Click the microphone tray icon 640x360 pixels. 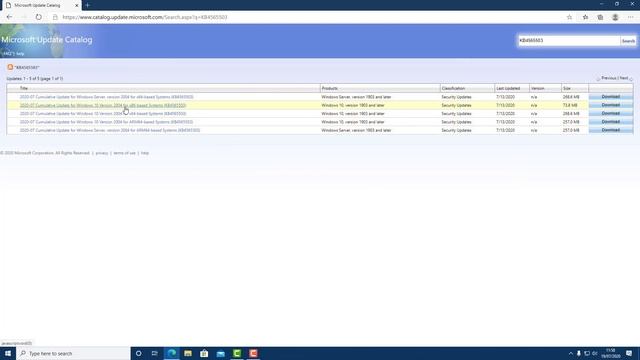coord(579,353)
